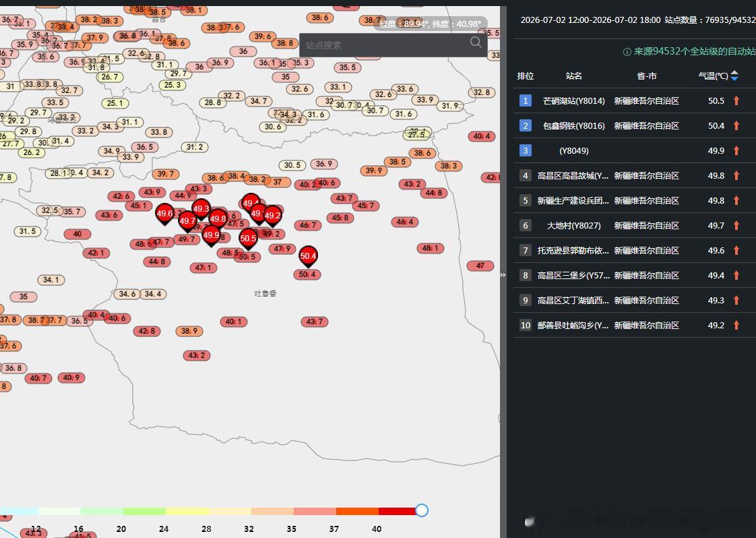Click the 42.8 station label on map
This screenshot has width=756, height=538.
[x=147, y=331]
